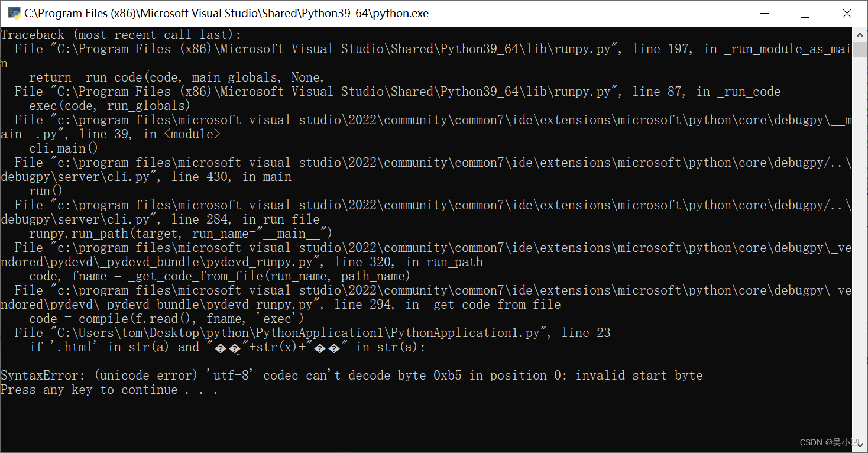Click the 'cli.main()' line
This screenshot has width=868, height=453.
[x=63, y=148]
